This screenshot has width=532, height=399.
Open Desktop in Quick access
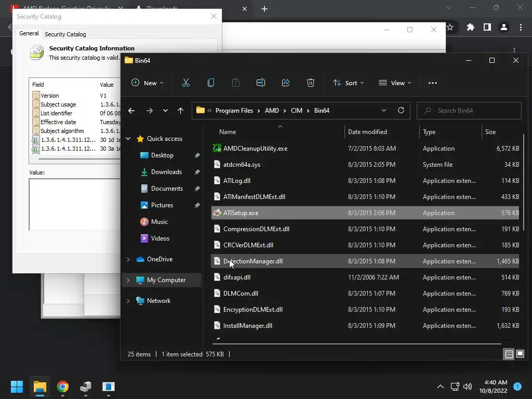click(x=162, y=155)
